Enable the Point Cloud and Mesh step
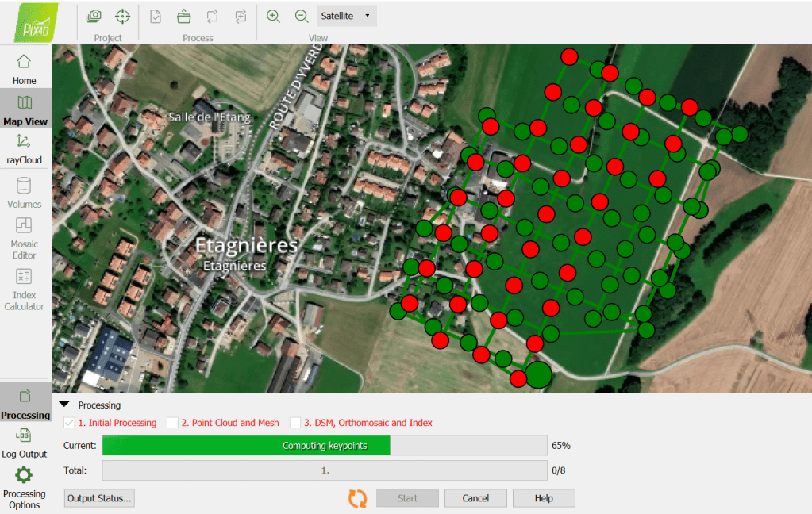This screenshot has width=812, height=514. coord(173,423)
